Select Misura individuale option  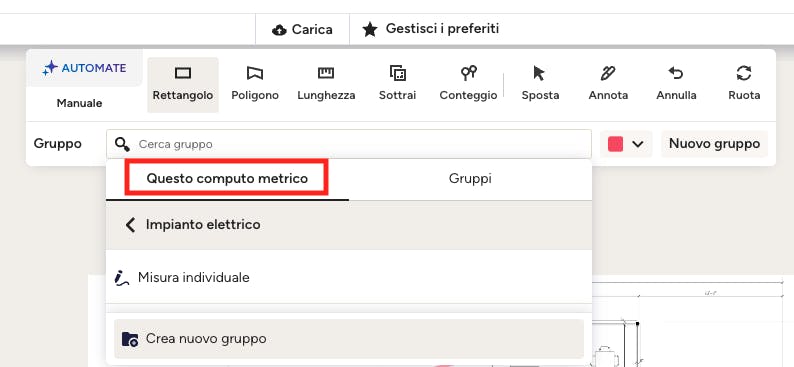coord(349,277)
